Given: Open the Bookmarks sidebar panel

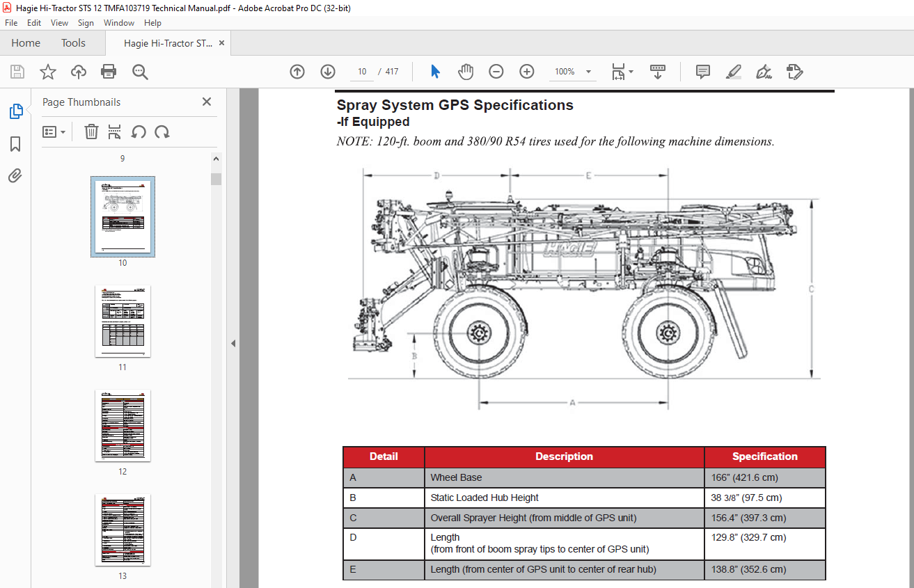Looking at the screenshot, I should pos(15,144).
